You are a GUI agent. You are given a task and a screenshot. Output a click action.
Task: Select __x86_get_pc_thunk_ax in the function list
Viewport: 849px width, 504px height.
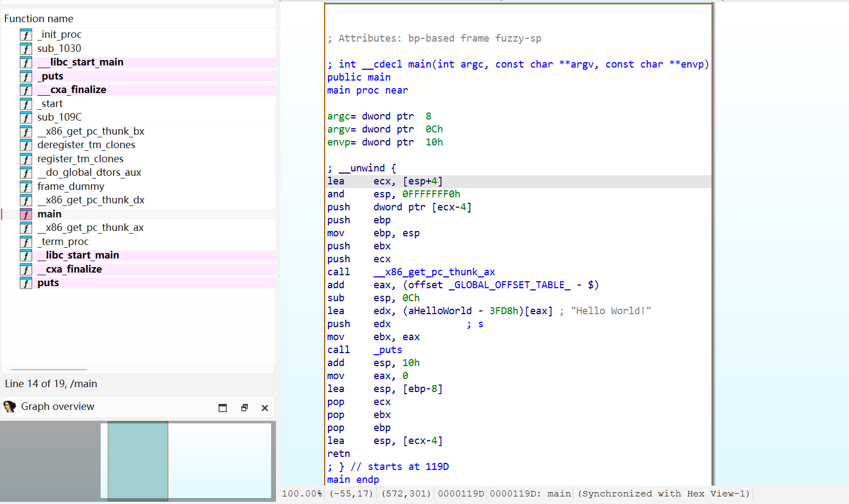click(90, 228)
